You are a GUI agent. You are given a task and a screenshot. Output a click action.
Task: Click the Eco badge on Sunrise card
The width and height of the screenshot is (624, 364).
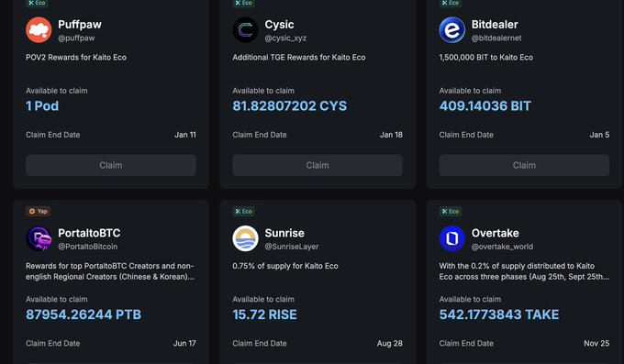tap(243, 211)
